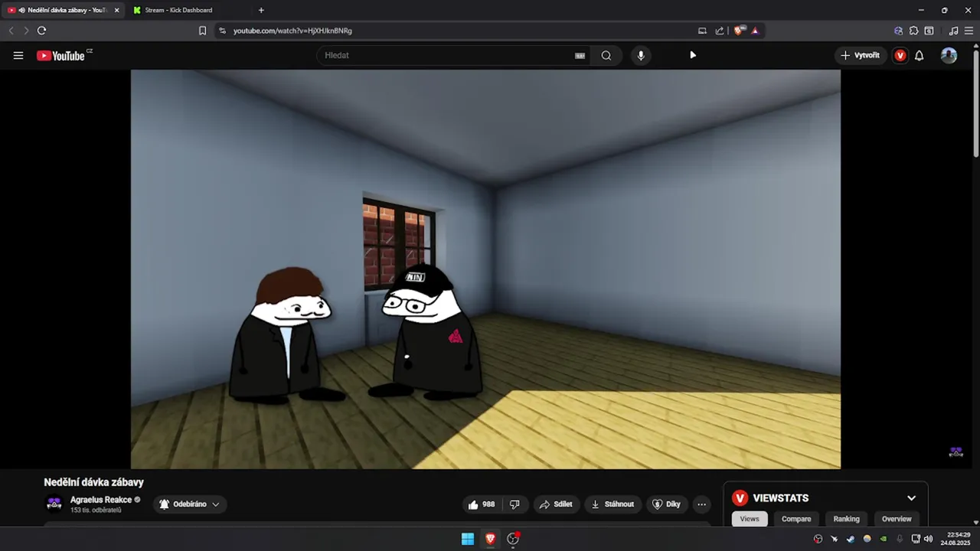The width and height of the screenshot is (980, 551).
Task: Select the Overview tab in ViewStats
Action: 897,519
